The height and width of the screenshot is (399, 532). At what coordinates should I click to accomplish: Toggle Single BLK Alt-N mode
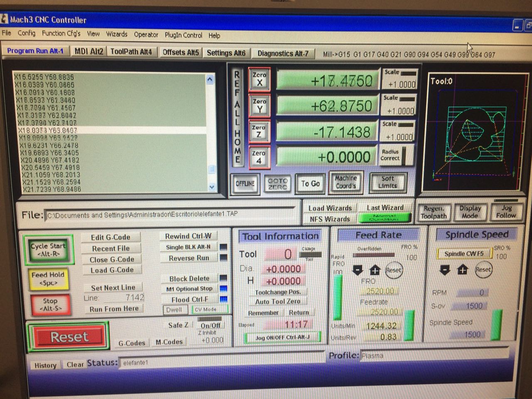click(188, 247)
